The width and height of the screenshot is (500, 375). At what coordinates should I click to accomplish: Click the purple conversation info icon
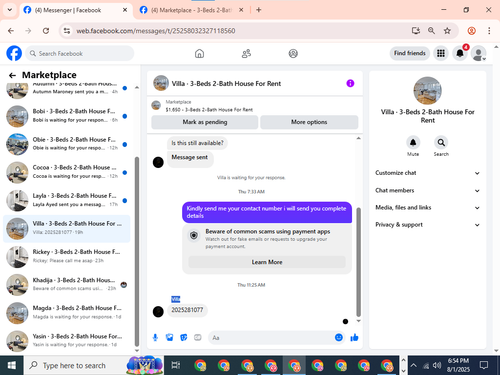[350, 83]
